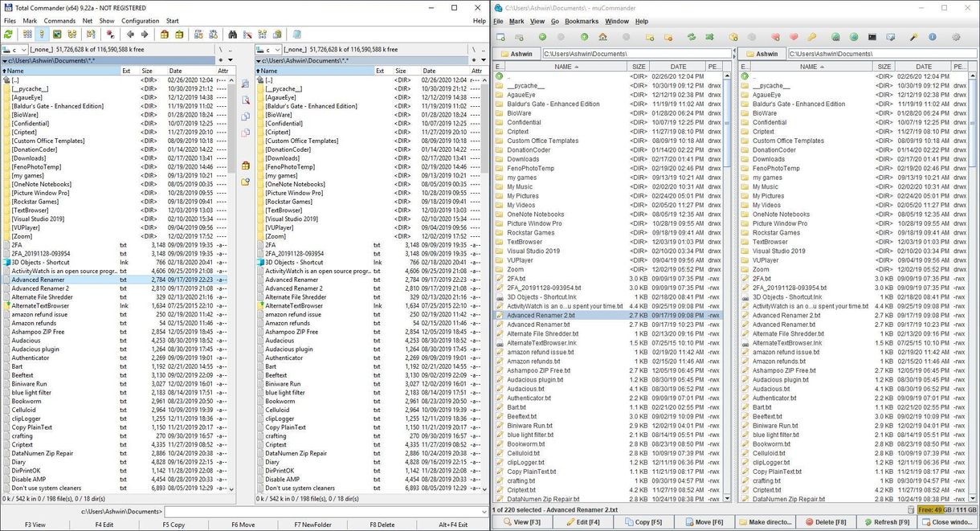980x531 pixels.
Task: Click muCommander go to parent folder icon
Action: point(584,37)
